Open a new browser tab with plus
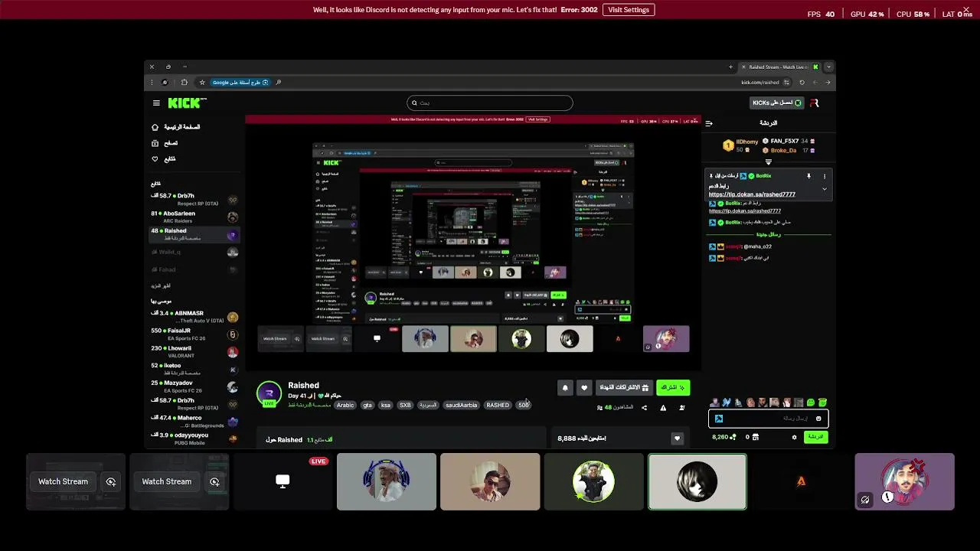Viewport: 980px width, 551px height. tap(730, 67)
